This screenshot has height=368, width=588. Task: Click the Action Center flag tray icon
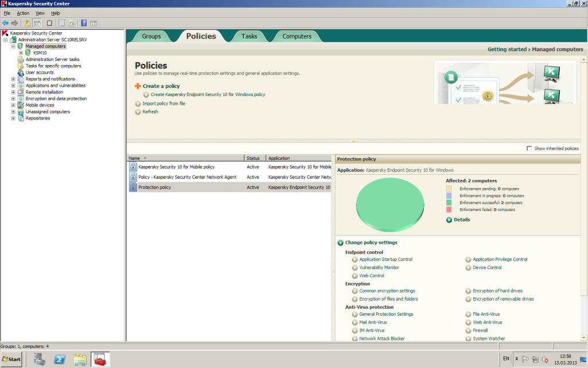coord(525,359)
